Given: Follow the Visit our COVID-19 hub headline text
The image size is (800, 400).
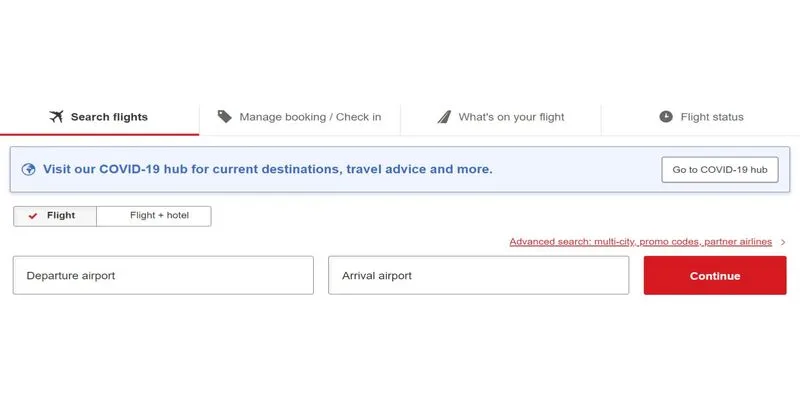Looking at the screenshot, I should 268,169.
